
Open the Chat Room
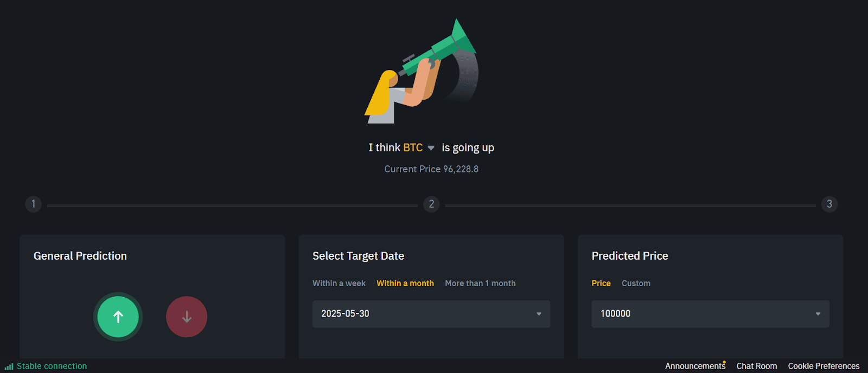coord(757,366)
